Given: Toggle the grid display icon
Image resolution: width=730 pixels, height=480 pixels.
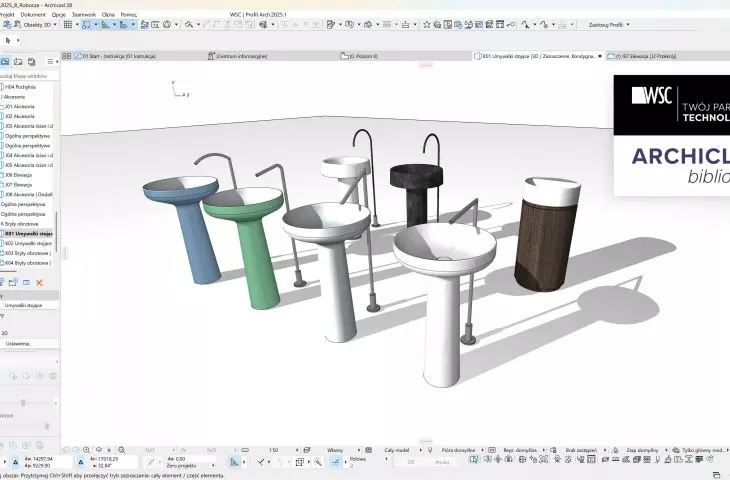Looking at the screenshot, I should [68, 25].
